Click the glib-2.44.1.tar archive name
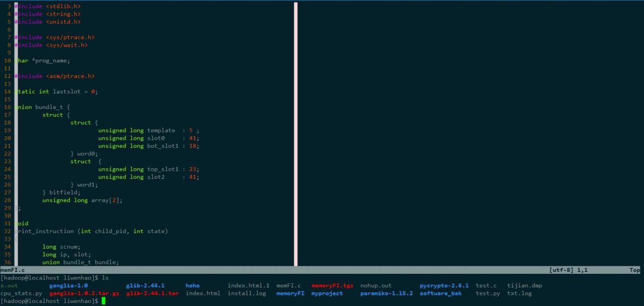The image size is (644, 306). (x=152, y=293)
